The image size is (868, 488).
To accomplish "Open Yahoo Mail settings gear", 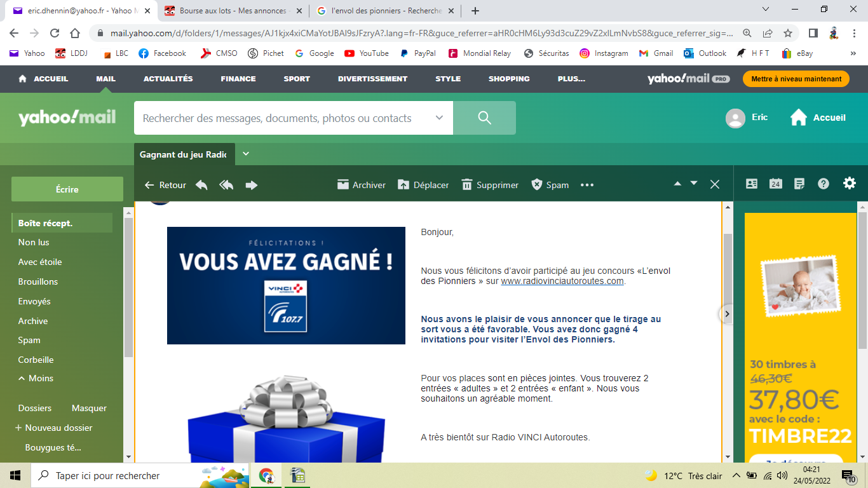I will (x=850, y=183).
